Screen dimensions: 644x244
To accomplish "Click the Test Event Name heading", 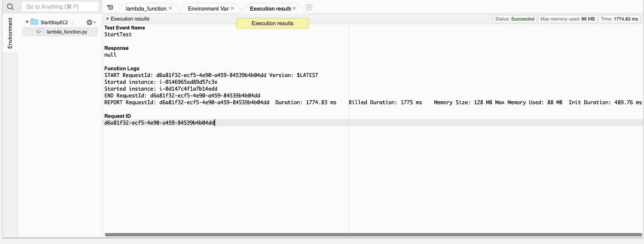I will tap(125, 28).
